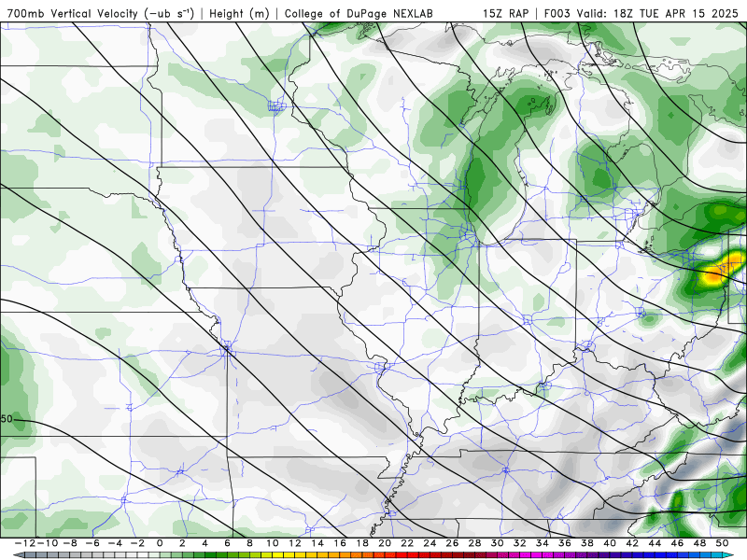Viewport: 747px width, 560px height.
Task: Click the "42" color scale label
Action: coord(632,543)
